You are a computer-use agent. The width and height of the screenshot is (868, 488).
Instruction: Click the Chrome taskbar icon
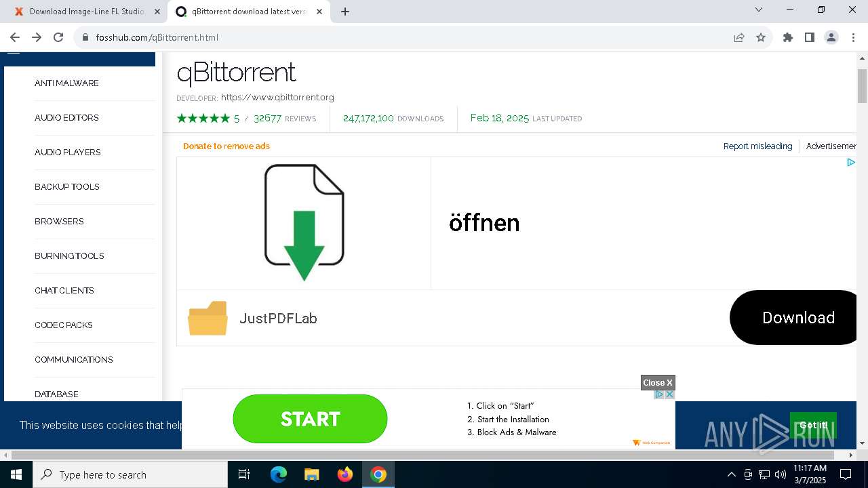click(378, 474)
